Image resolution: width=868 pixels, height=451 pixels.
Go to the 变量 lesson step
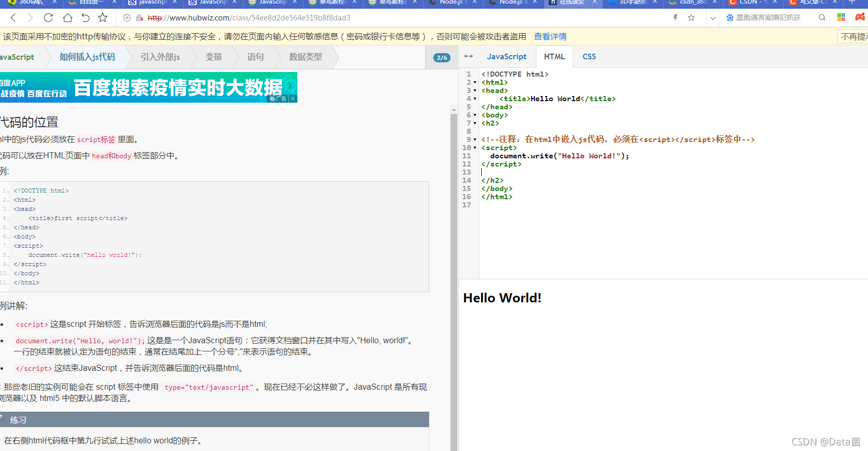point(214,57)
